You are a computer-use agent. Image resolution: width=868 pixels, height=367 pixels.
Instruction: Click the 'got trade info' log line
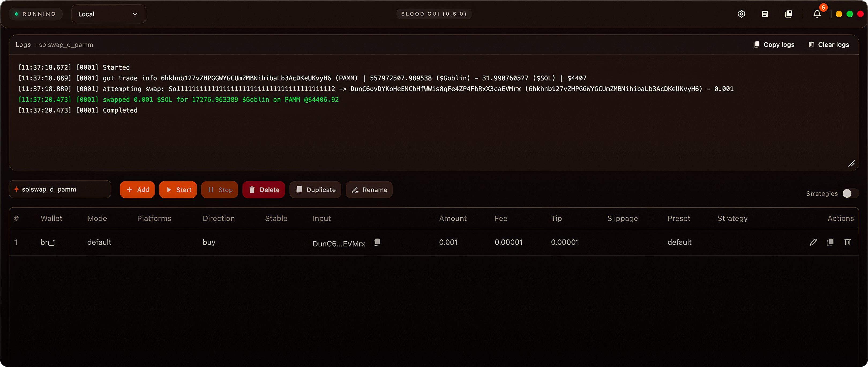302,78
